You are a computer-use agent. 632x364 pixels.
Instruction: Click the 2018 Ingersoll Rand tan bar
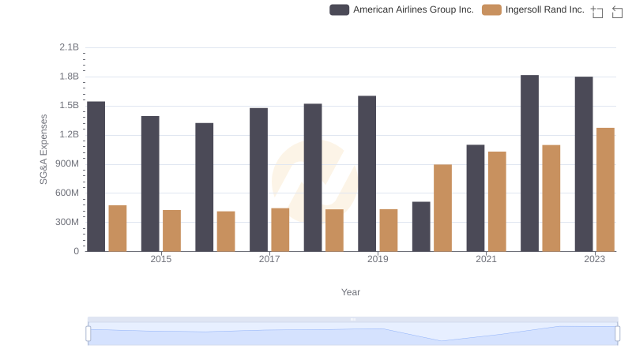coord(334,231)
